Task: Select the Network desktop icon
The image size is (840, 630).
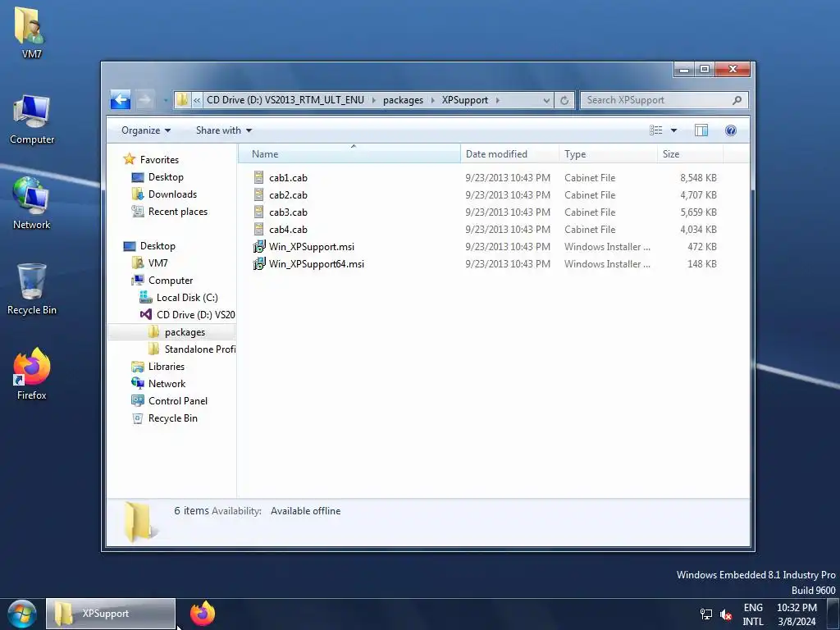Action: 32,203
